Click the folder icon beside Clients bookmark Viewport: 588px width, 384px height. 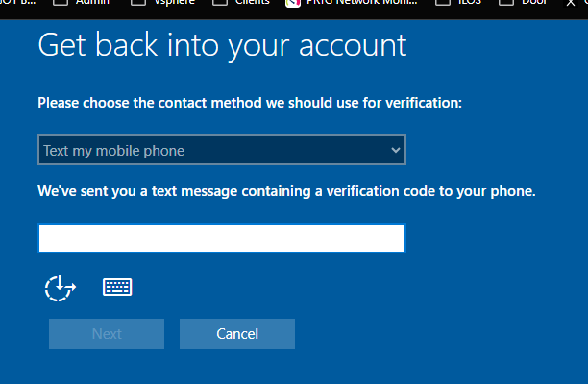point(220,2)
